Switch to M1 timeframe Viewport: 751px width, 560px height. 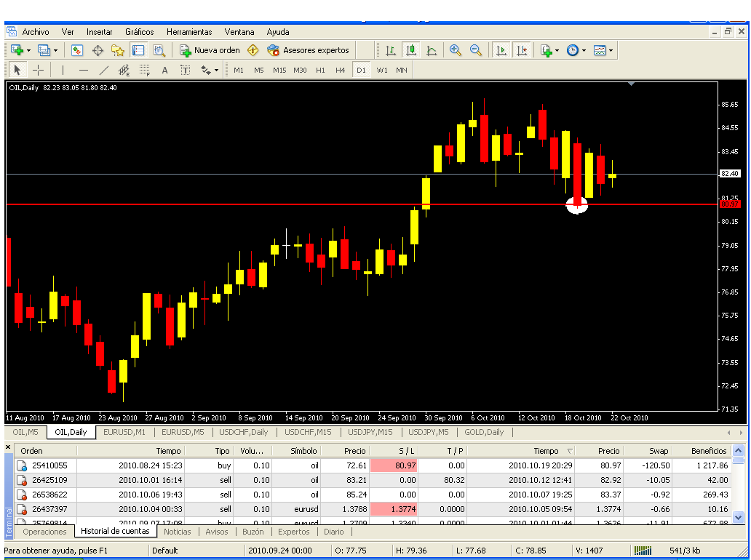pos(239,70)
